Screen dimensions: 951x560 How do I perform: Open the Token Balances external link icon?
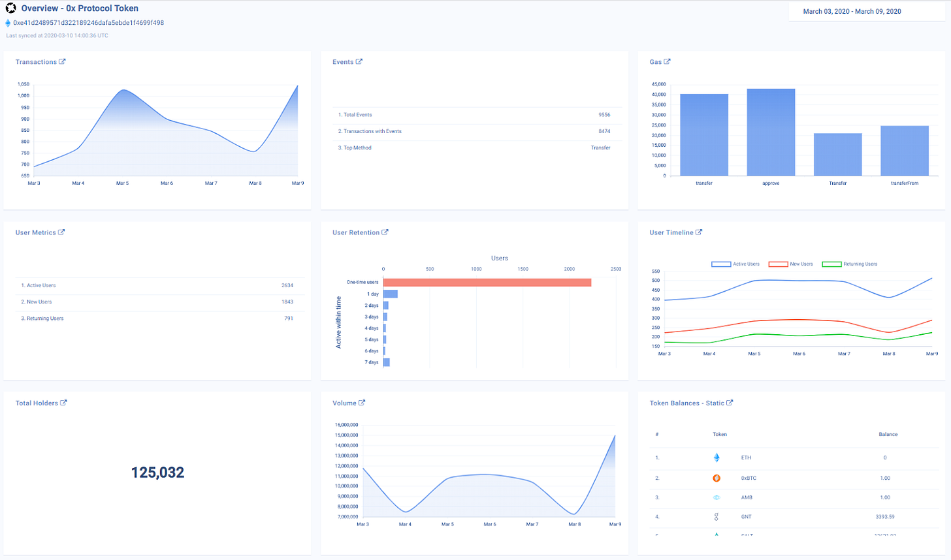(730, 403)
